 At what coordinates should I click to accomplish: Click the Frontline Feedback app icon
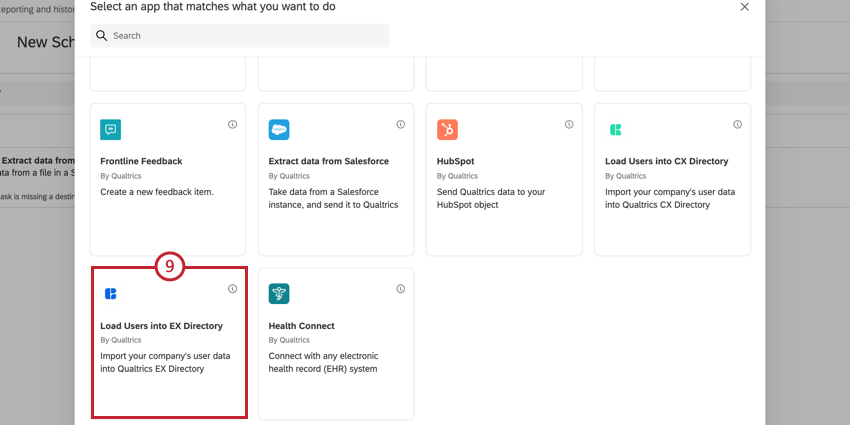pos(111,130)
